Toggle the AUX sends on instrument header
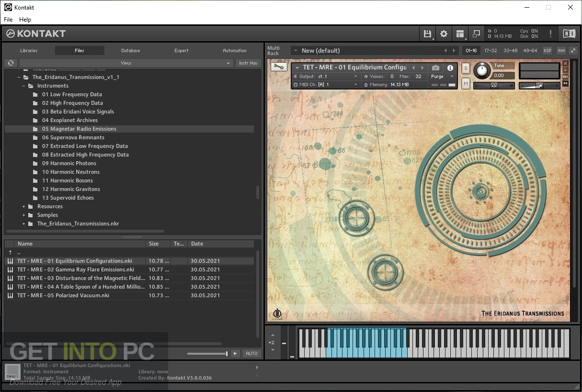The height and width of the screenshot is (392, 582). [565, 77]
